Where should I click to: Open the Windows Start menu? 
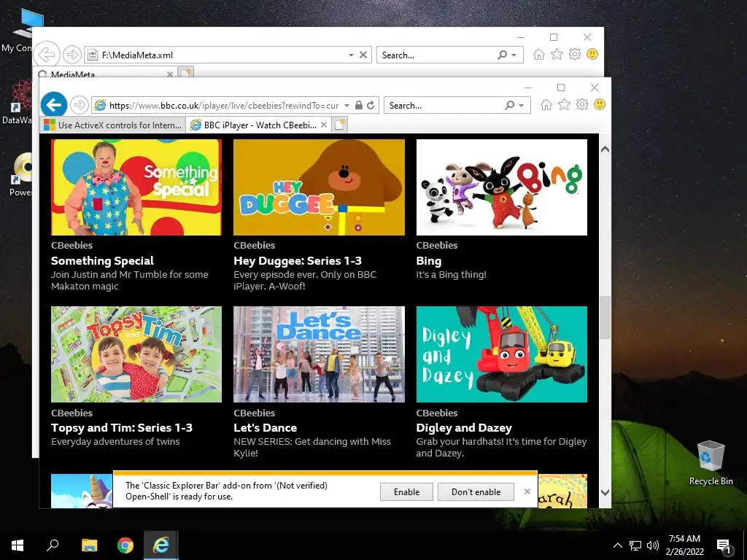tap(18, 545)
